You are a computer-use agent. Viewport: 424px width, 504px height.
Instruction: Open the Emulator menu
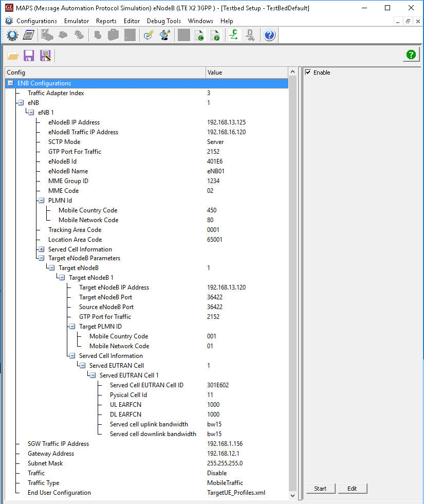(76, 21)
